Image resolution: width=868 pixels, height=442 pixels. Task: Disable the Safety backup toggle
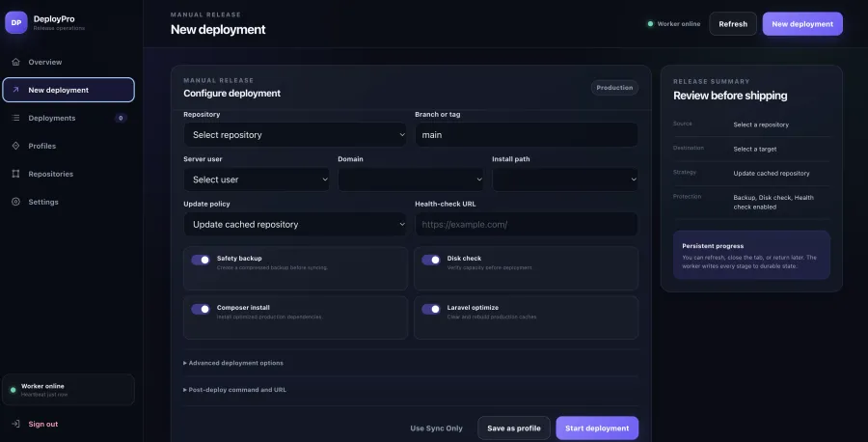[x=201, y=260]
